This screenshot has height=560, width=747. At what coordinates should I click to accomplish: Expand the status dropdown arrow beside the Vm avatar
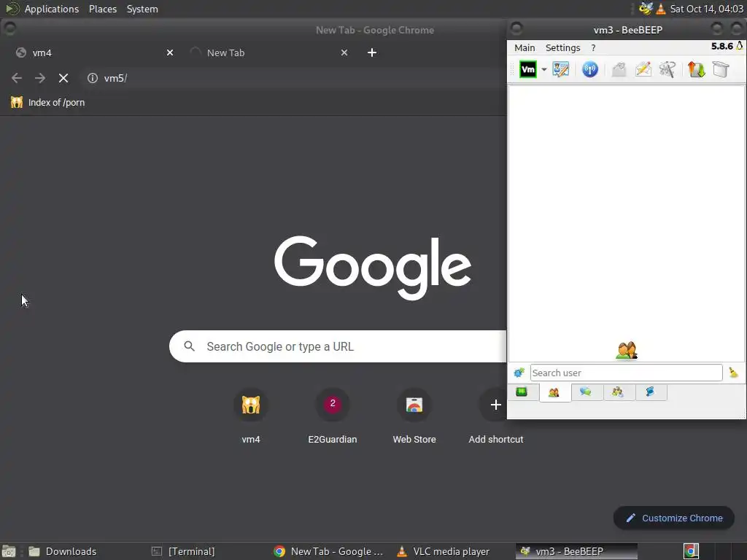544,69
